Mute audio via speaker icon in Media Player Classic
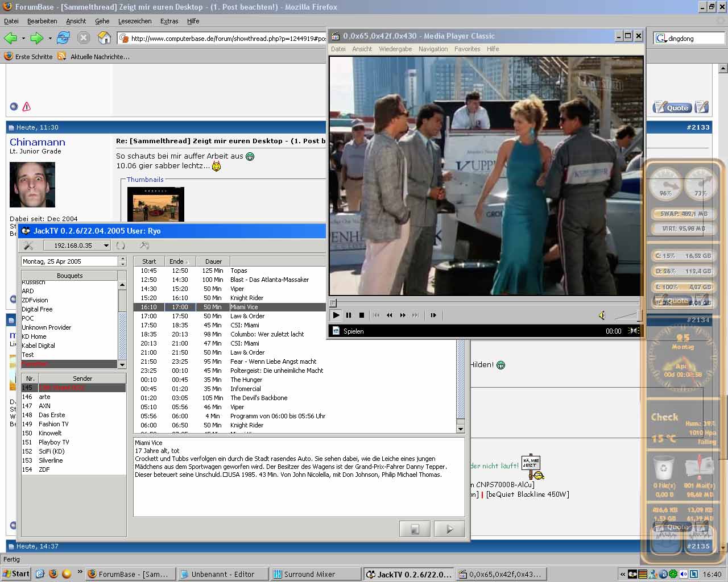The height and width of the screenshot is (582, 728). tap(602, 315)
